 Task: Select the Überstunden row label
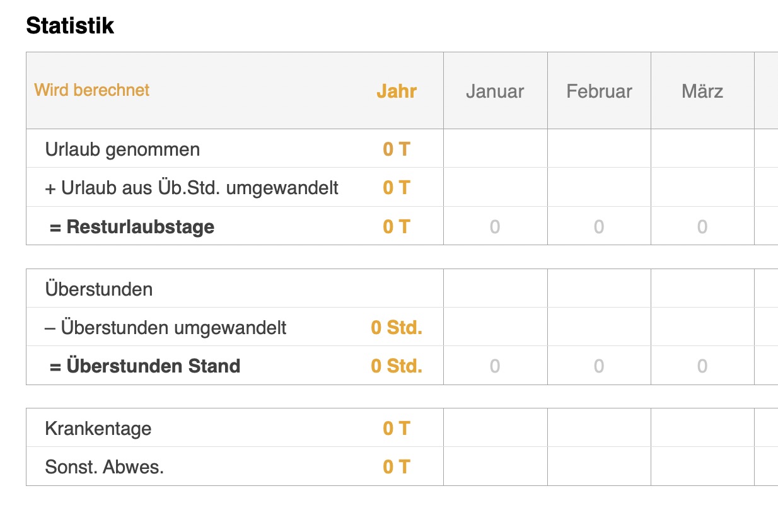99,289
